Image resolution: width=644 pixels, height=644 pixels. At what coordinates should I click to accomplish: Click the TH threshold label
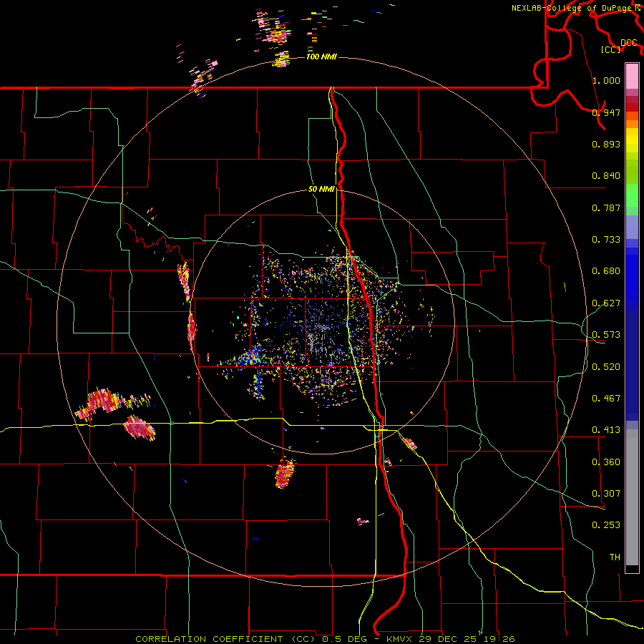[x=615, y=557]
